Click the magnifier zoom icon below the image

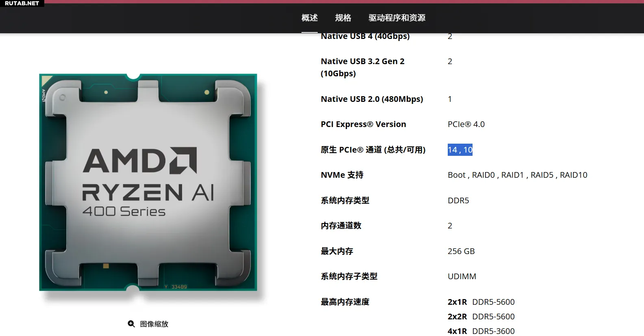131,324
